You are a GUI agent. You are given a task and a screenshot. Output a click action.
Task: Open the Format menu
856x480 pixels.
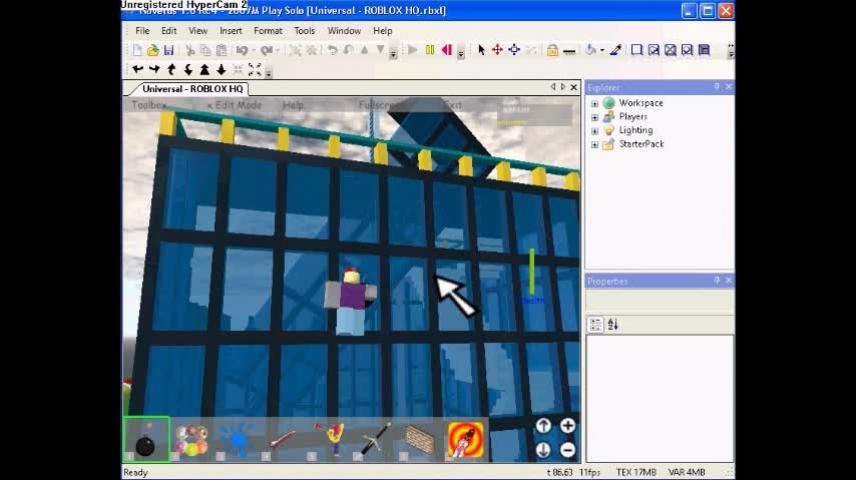pyautogui.click(x=268, y=31)
